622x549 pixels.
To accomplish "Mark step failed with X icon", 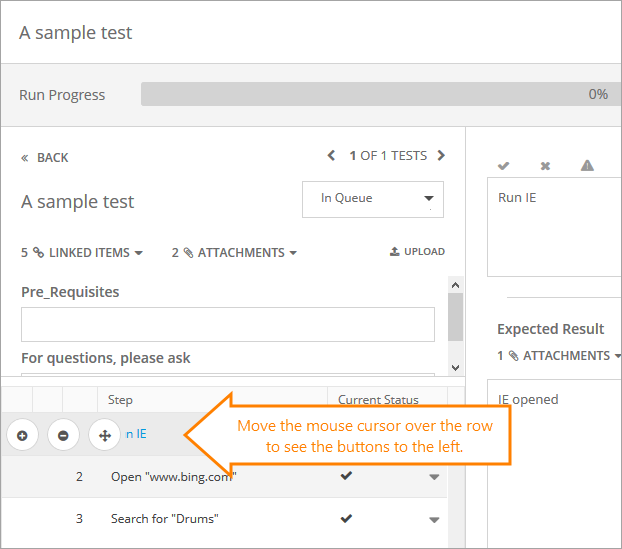I will pyautogui.click(x=545, y=165).
